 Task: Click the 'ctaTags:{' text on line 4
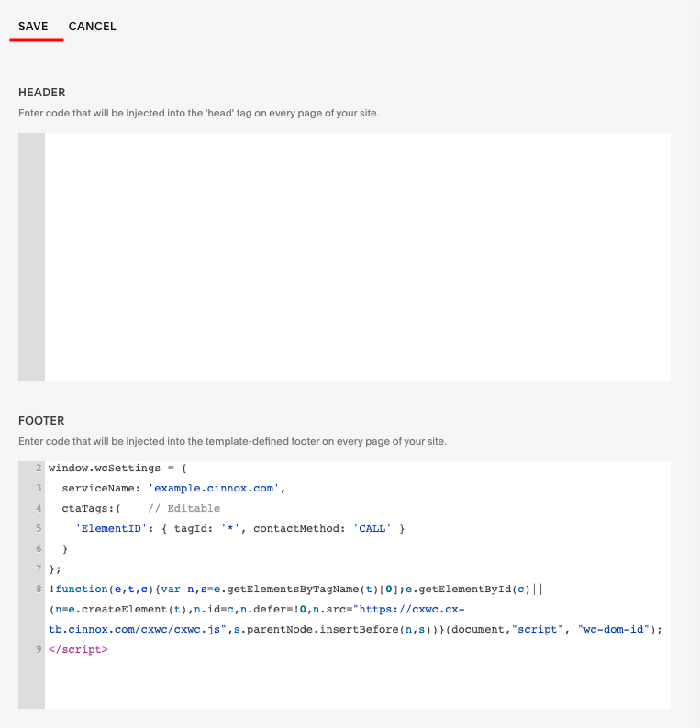pos(91,508)
